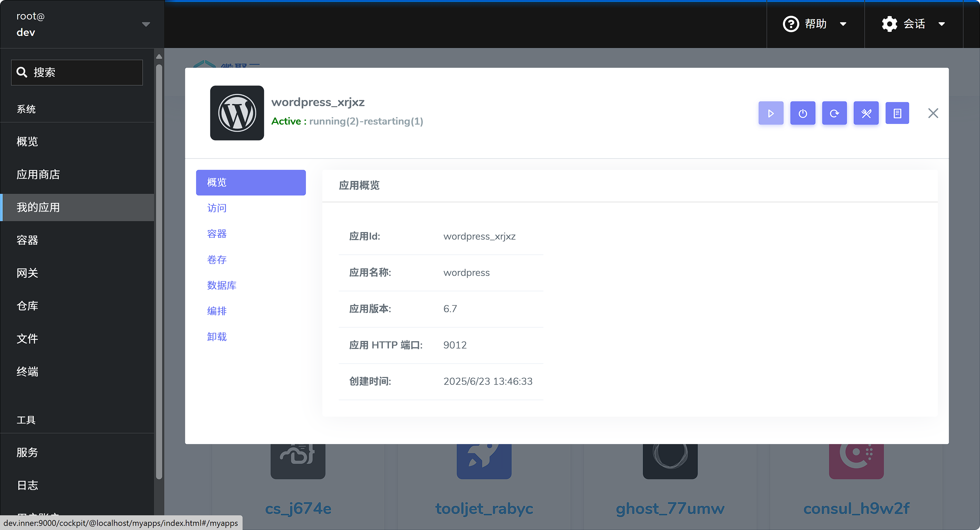Click the 卸载 link to uninstall
The image size is (980, 530).
pos(217,336)
